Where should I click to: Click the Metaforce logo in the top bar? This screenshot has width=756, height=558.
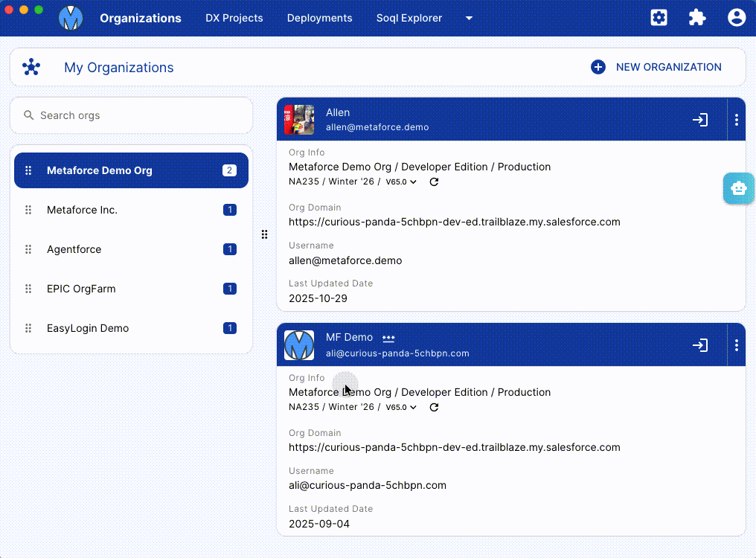click(71, 18)
